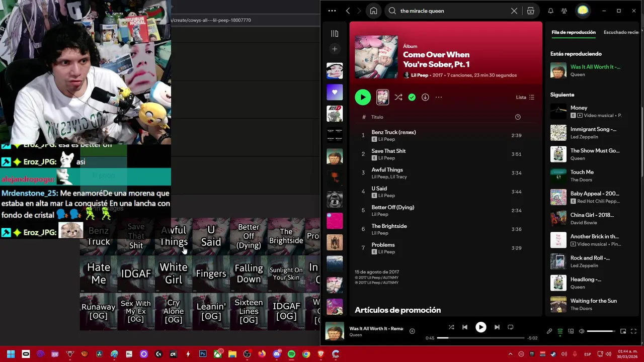The width and height of the screenshot is (644, 362).
Task: Go back in Spotify navigation
Action: (348, 11)
